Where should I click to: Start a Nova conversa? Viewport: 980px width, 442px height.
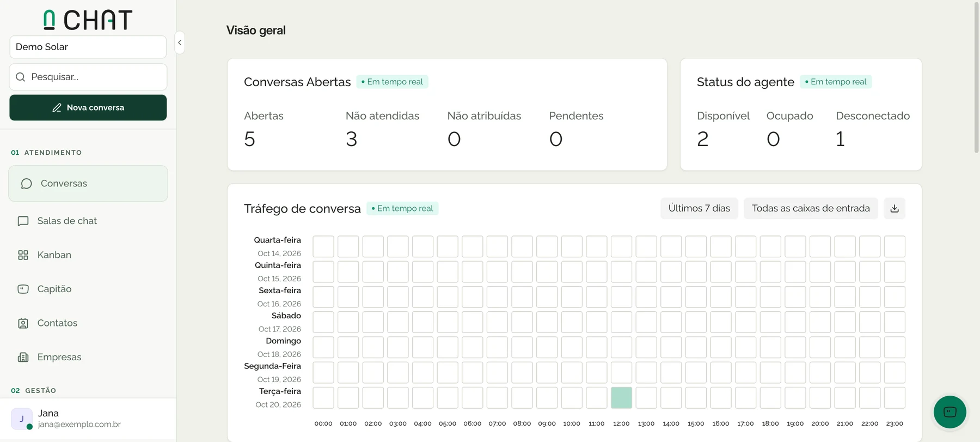point(88,107)
